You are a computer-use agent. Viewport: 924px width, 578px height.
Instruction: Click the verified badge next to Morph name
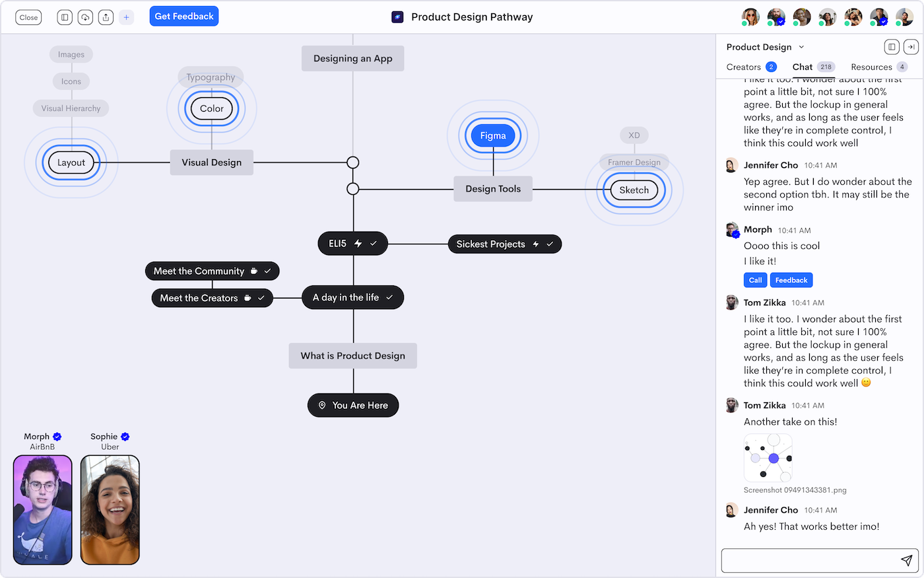[x=57, y=437]
